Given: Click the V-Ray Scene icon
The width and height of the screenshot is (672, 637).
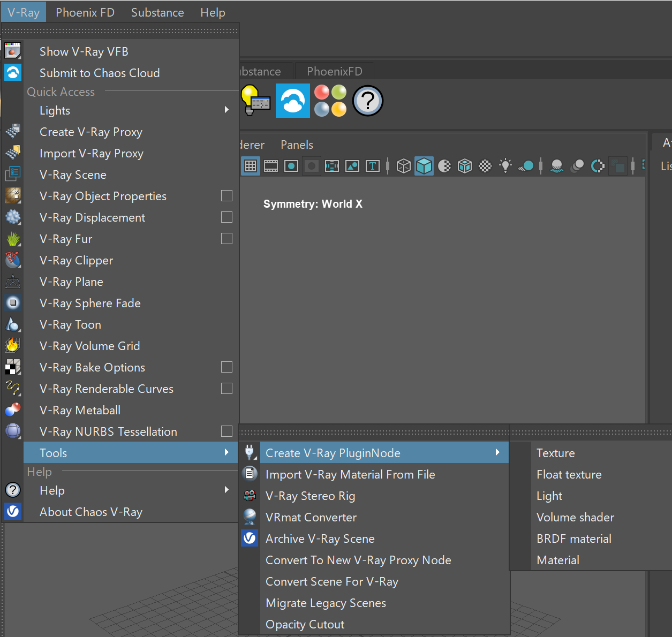Looking at the screenshot, I should pos(13,174).
